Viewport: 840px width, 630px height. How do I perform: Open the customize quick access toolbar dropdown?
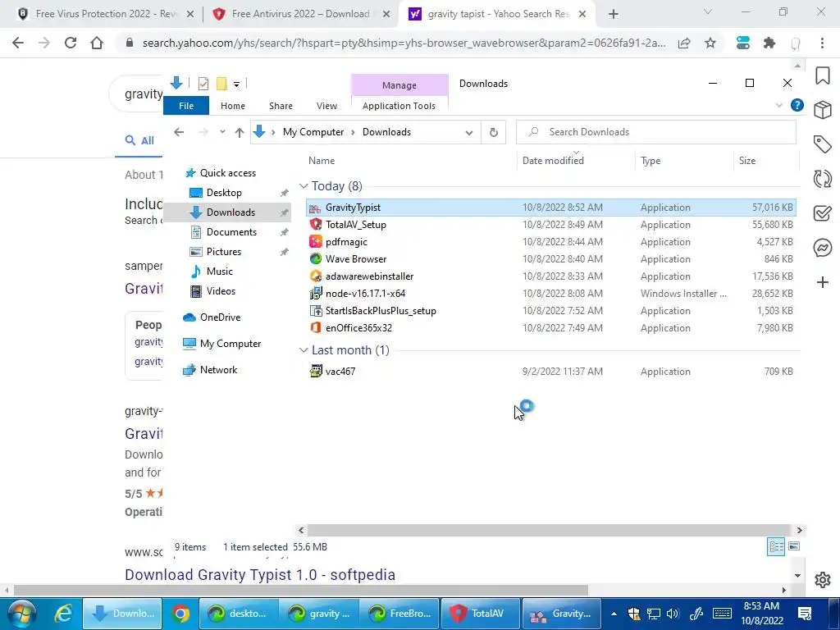point(236,84)
